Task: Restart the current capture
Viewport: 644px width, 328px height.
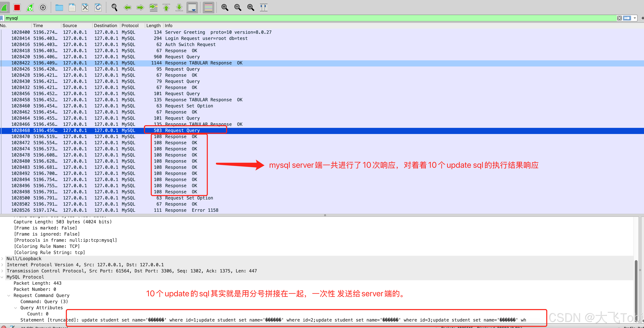Action: click(30, 8)
